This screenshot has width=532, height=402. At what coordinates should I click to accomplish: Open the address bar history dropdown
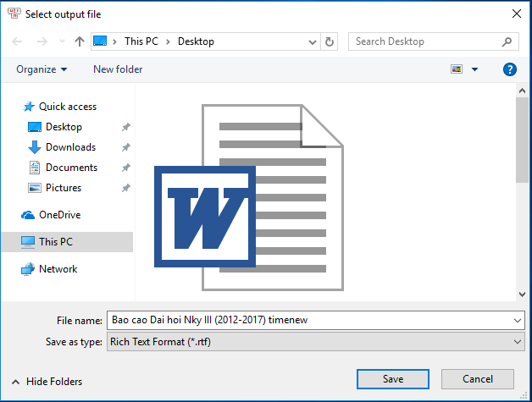(313, 42)
